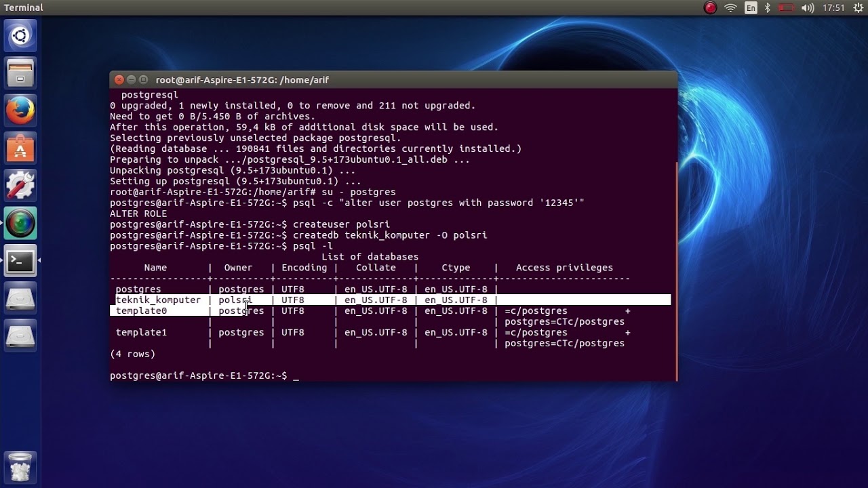Click the 'su - postgres' command
The width and height of the screenshot is (868, 488).
359,192
